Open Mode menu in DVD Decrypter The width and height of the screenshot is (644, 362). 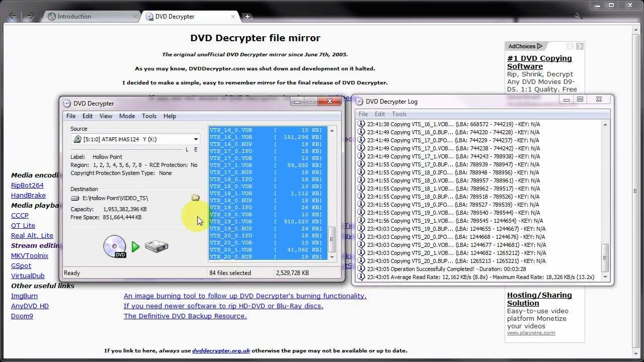tap(127, 116)
